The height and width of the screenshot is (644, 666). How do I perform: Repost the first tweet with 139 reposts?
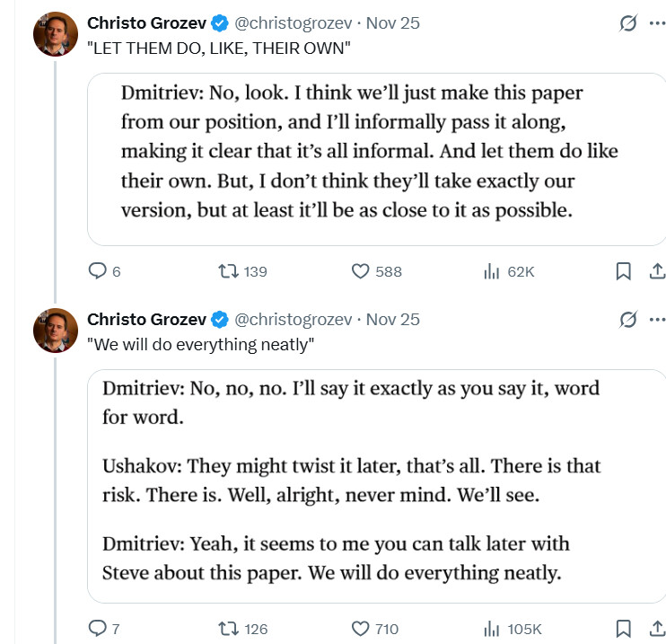click(x=229, y=271)
